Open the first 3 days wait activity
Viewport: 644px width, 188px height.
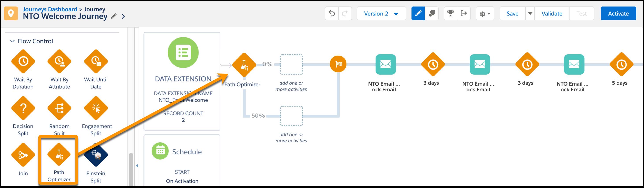coord(433,64)
